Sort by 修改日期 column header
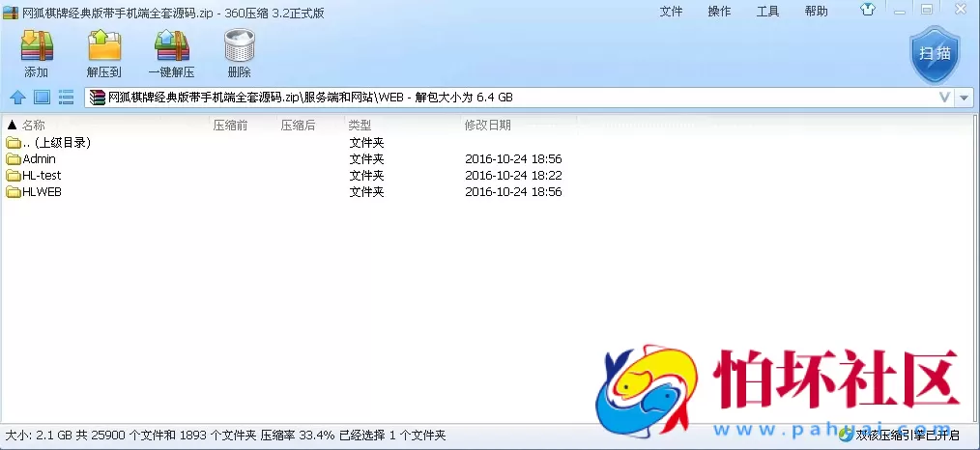 coord(487,126)
